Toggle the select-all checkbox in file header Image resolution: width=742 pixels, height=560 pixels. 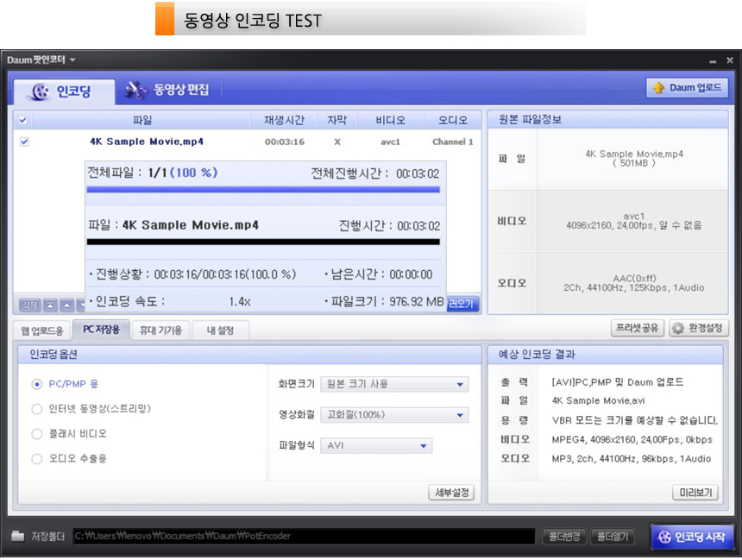pos(23,121)
